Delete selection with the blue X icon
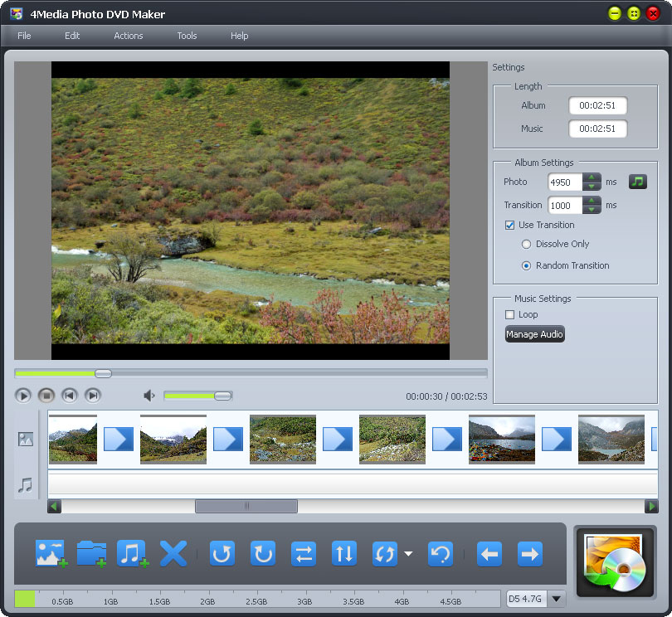The image size is (672, 617). [x=173, y=554]
